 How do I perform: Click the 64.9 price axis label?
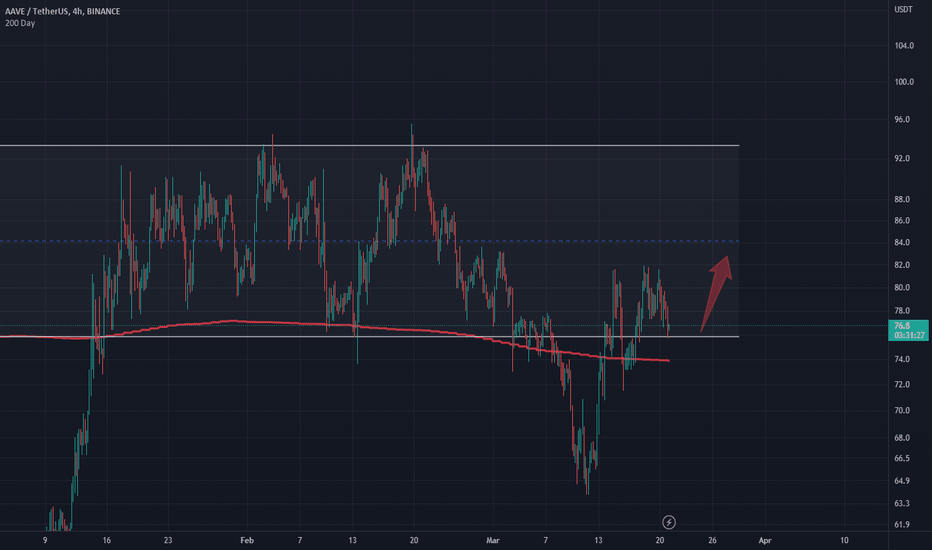(902, 481)
